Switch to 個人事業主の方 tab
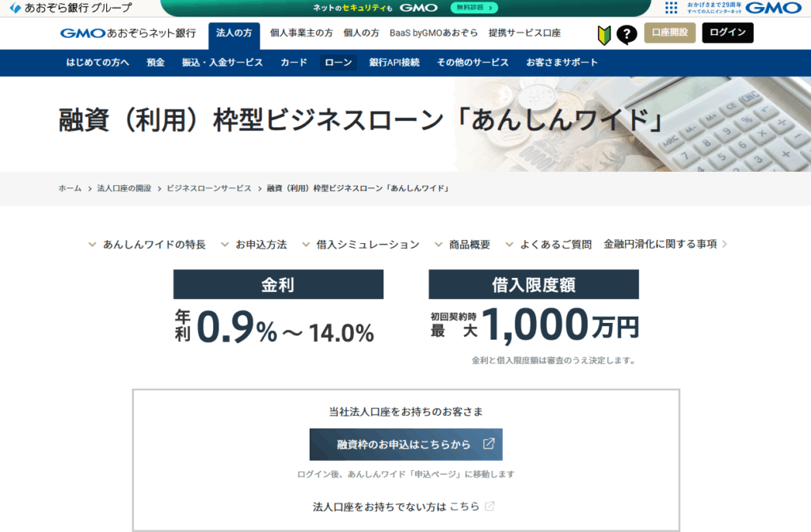 (x=301, y=33)
